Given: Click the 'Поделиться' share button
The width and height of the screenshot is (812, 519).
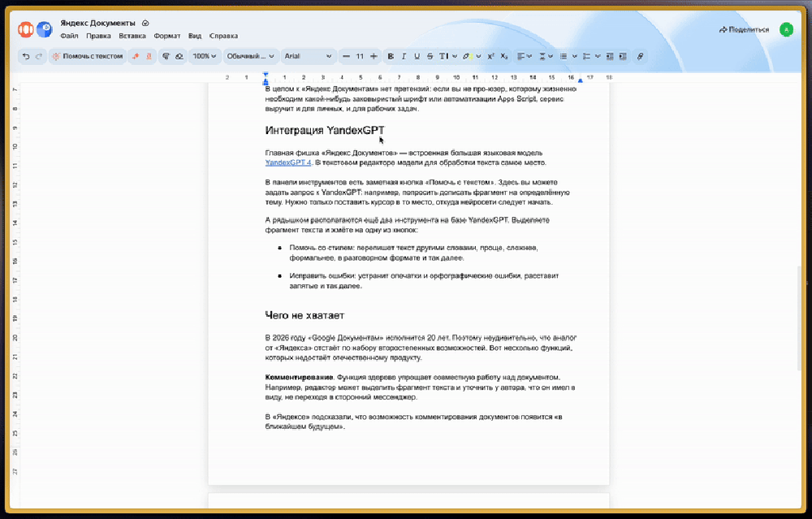Looking at the screenshot, I should click(x=744, y=29).
